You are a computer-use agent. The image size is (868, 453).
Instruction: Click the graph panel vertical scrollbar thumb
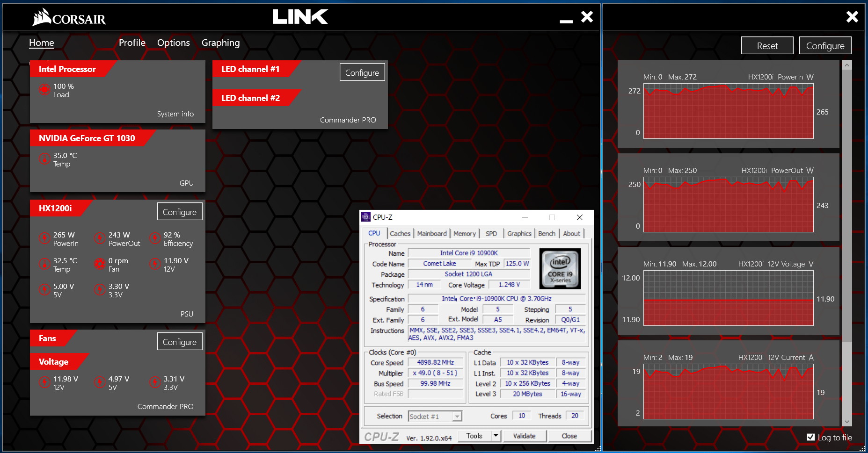click(847, 206)
